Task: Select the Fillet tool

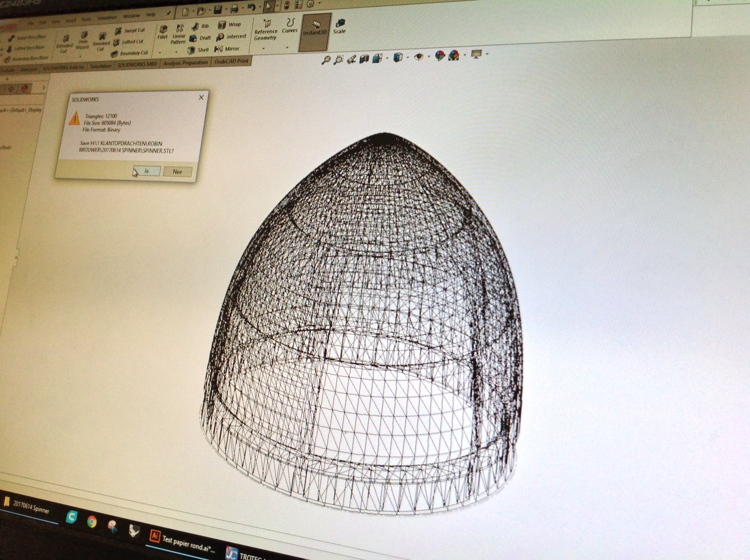Action: tap(163, 32)
